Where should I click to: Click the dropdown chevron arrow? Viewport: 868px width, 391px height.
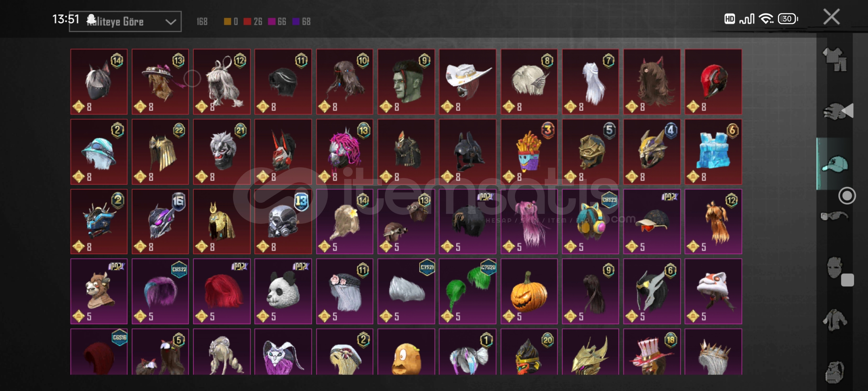[171, 22]
